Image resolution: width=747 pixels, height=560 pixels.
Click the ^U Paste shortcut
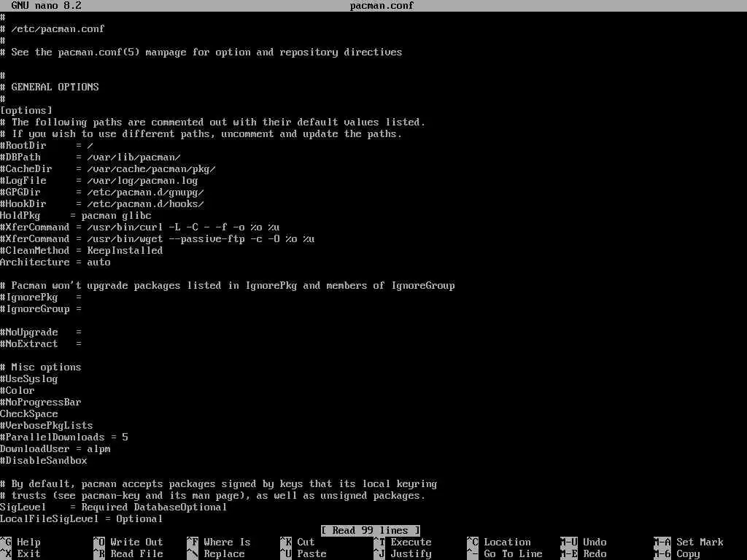pyautogui.click(x=303, y=554)
